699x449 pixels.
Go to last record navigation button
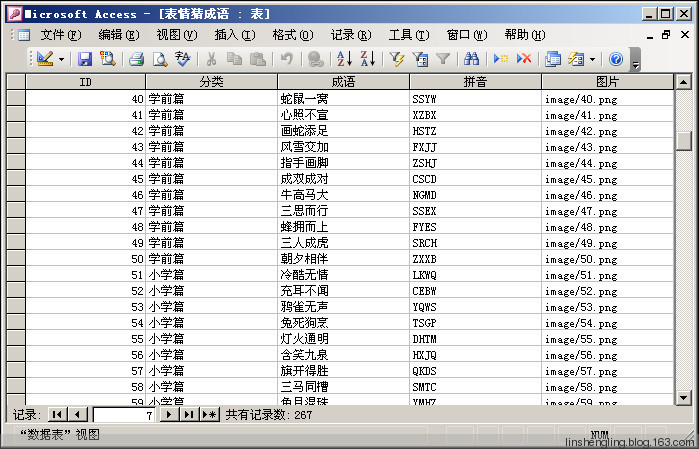(x=189, y=415)
